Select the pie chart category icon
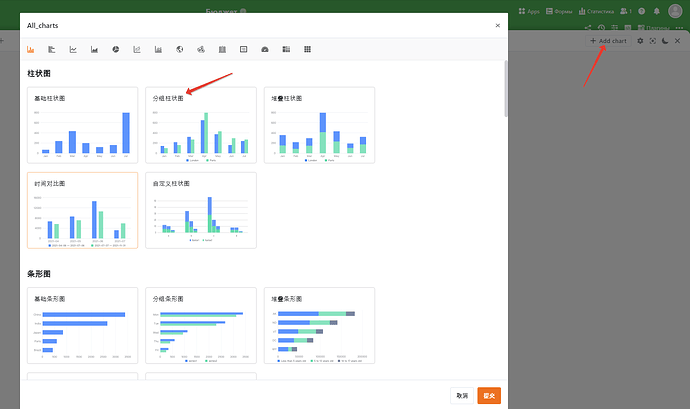 116,49
